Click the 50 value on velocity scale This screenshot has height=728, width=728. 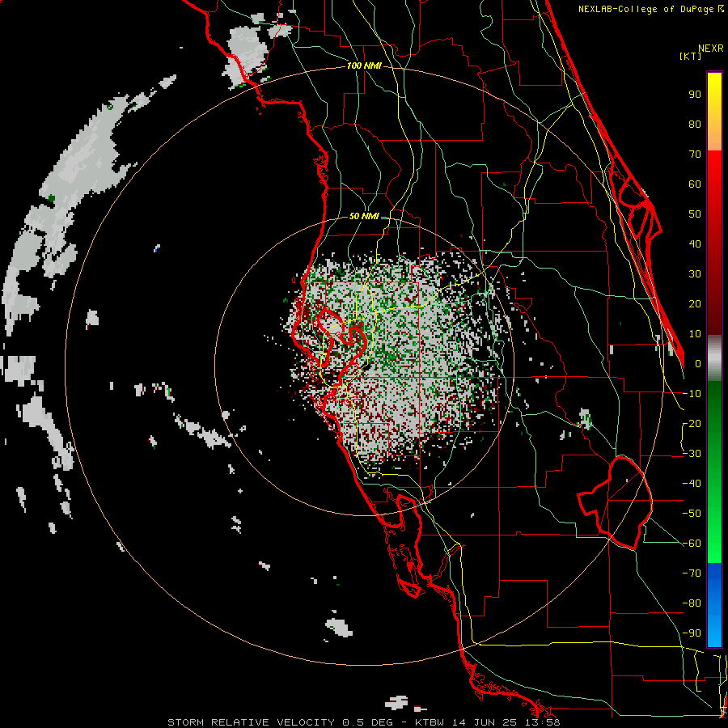(x=695, y=214)
